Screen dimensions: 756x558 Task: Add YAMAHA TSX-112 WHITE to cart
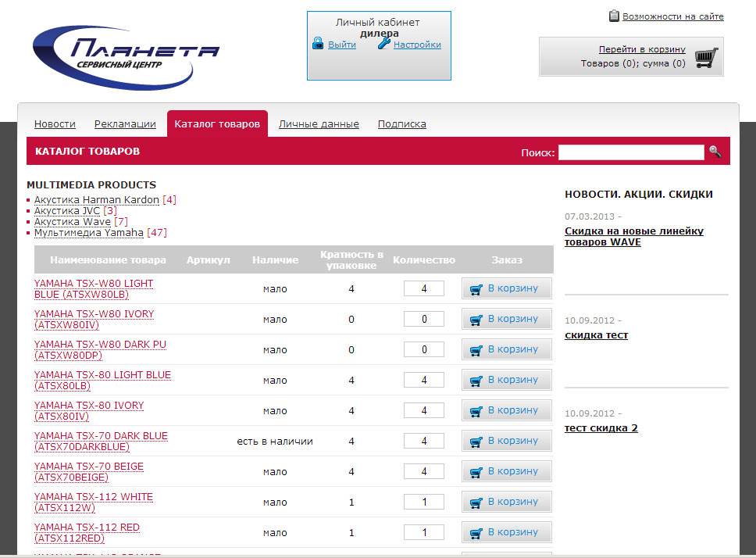[506, 502]
